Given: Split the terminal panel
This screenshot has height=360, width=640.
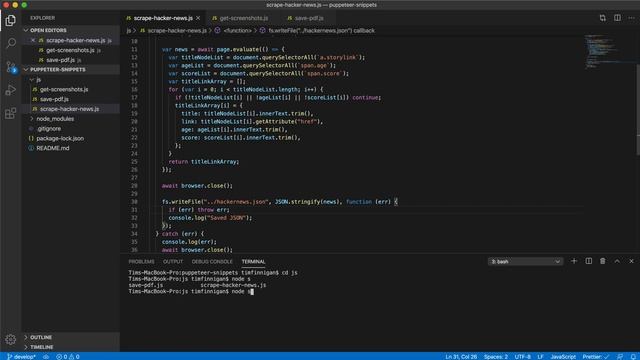Looking at the screenshot, I should click(589, 261).
